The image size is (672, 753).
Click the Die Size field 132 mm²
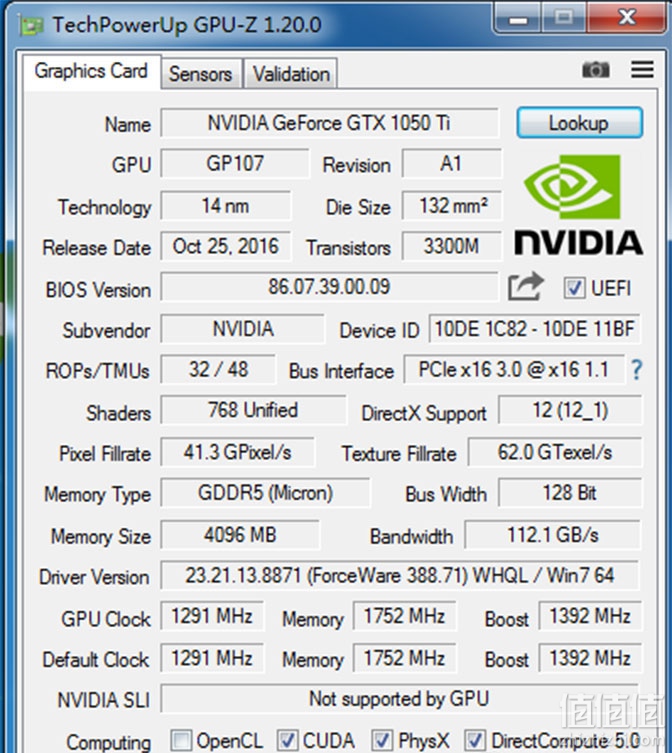[452, 206]
